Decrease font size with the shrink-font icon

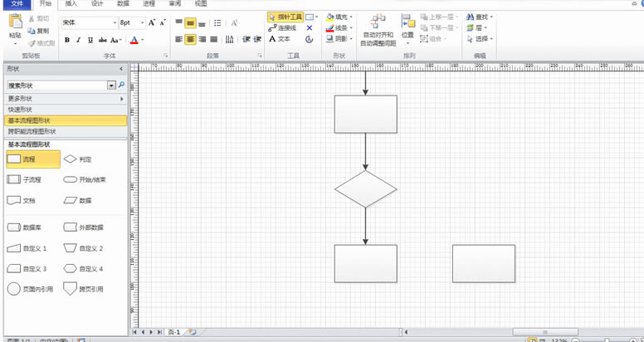coord(163,22)
